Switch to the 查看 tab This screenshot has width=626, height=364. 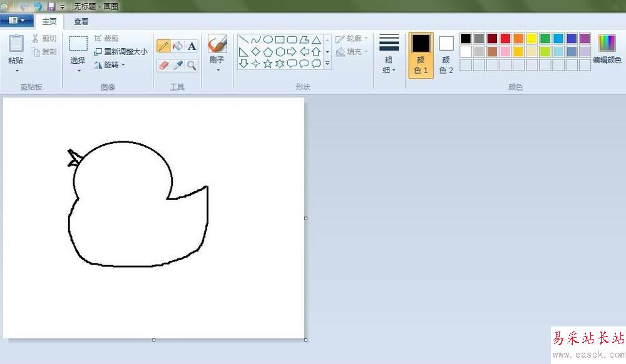click(81, 21)
